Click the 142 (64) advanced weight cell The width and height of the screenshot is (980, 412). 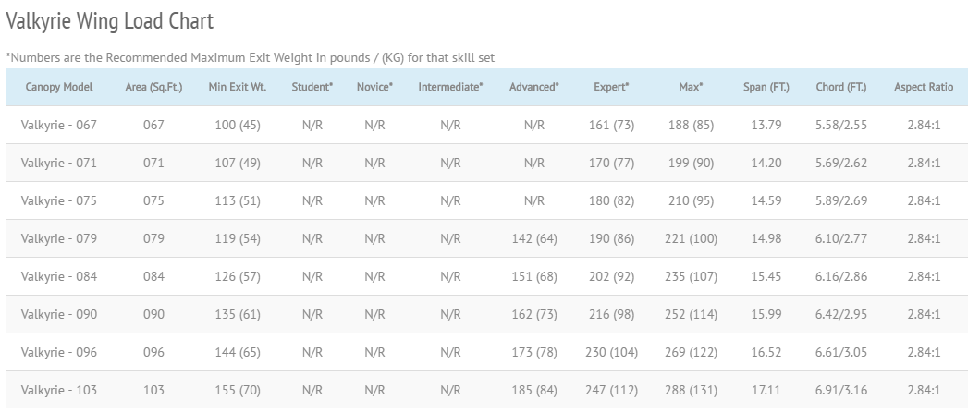pyautogui.click(x=533, y=238)
